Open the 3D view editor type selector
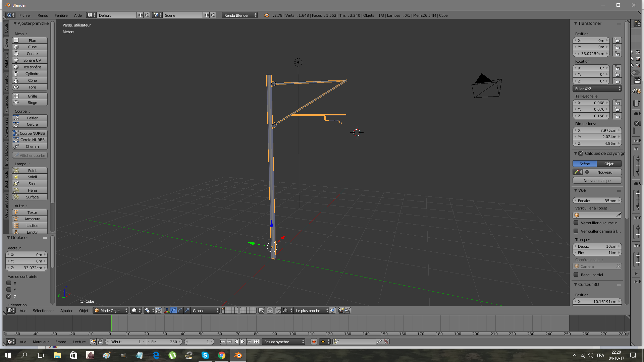Viewport: 644px width, 362px height. 11,310
